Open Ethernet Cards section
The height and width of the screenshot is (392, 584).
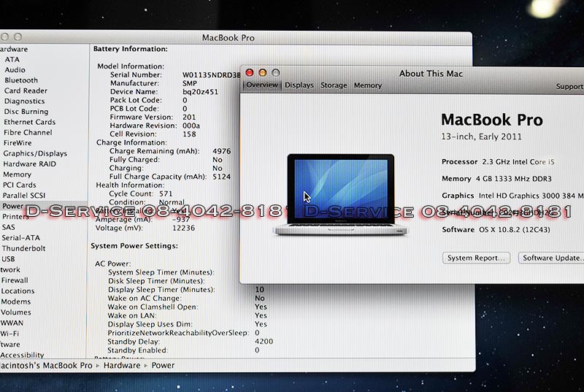click(29, 122)
